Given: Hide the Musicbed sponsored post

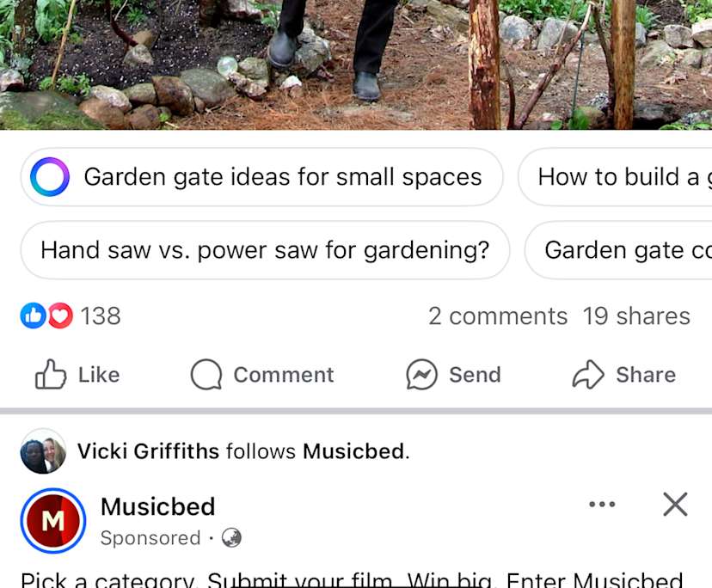Looking at the screenshot, I should pos(675,505).
